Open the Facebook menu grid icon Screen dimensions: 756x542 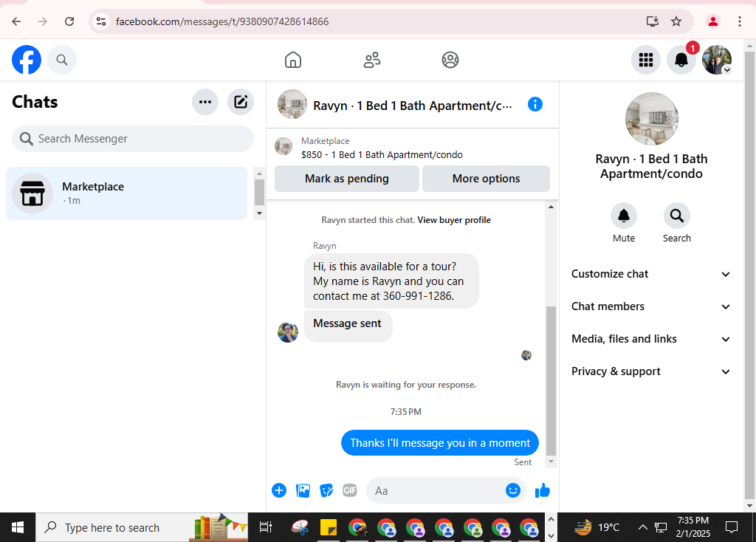pos(645,60)
